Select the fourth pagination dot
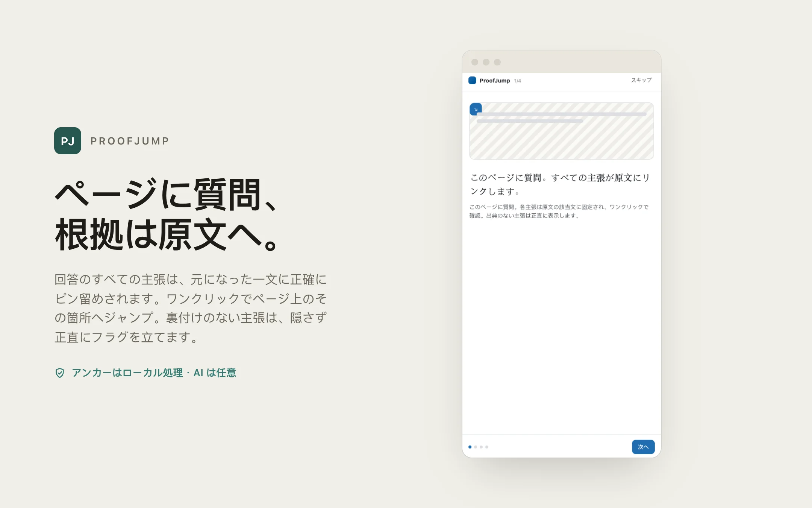Viewport: 812px width, 508px height. [487, 447]
